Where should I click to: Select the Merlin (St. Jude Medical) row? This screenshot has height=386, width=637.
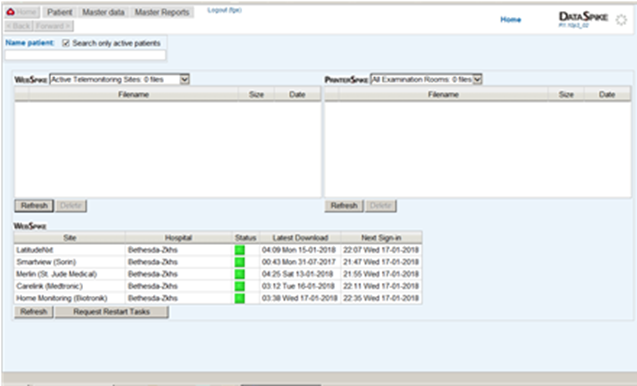tap(218, 274)
